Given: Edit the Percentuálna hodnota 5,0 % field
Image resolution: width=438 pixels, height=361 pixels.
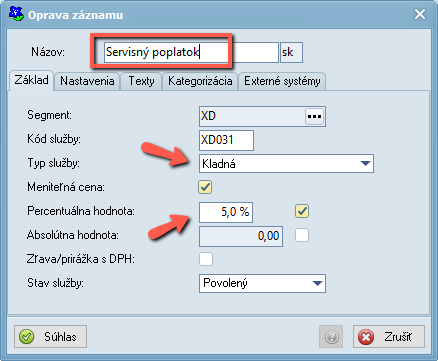Looking at the screenshot, I should pos(226,212).
